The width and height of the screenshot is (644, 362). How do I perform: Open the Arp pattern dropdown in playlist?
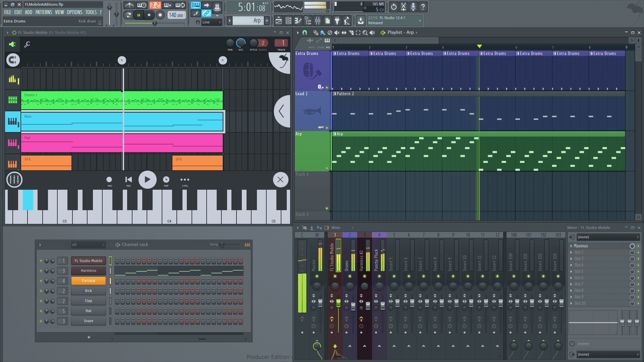click(335, 134)
